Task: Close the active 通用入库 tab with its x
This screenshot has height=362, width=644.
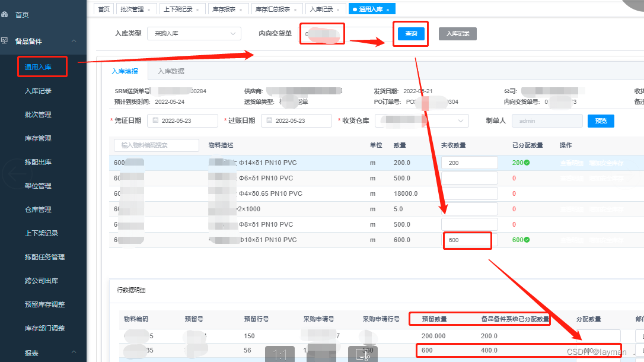Action: point(387,9)
